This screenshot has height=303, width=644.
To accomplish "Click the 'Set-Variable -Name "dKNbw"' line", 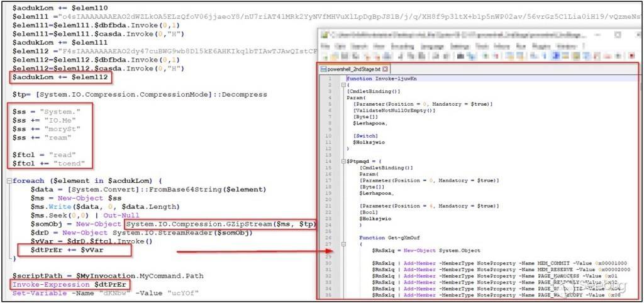I will pyautogui.click(x=106, y=293).
